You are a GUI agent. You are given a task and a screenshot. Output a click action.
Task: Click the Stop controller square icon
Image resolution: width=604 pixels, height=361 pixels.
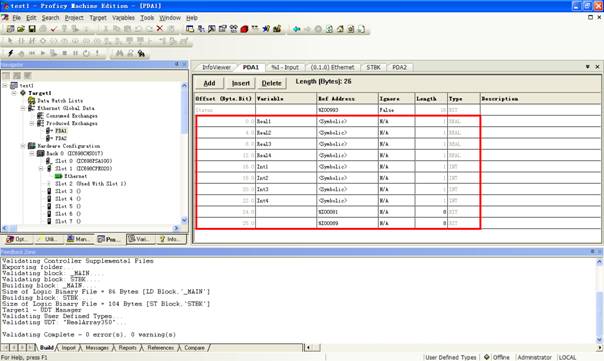pos(65,53)
